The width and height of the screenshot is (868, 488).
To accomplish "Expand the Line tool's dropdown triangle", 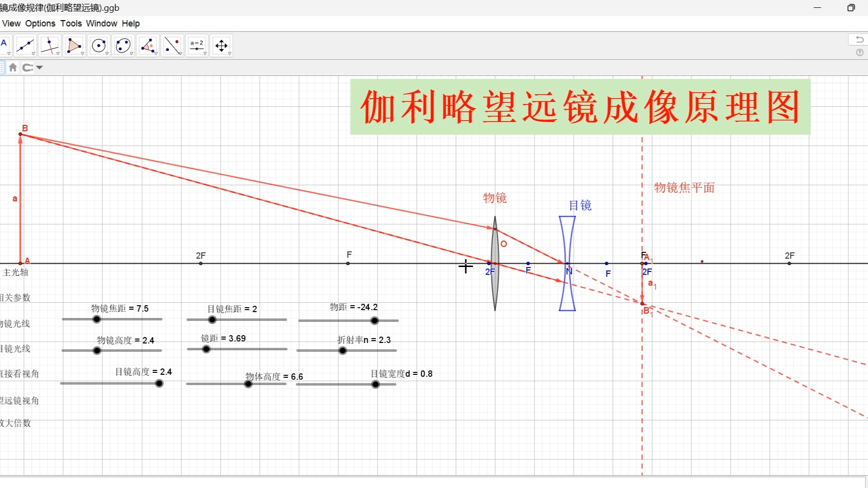I will [x=33, y=53].
